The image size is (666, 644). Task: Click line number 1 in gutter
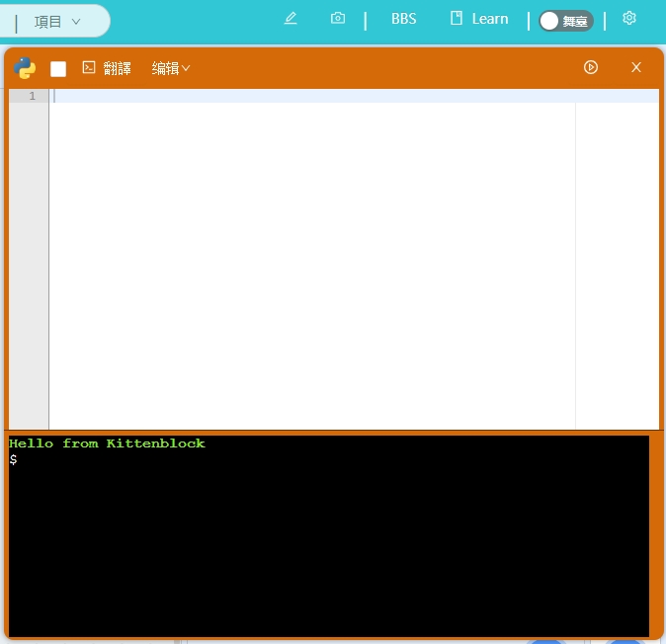(32, 96)
